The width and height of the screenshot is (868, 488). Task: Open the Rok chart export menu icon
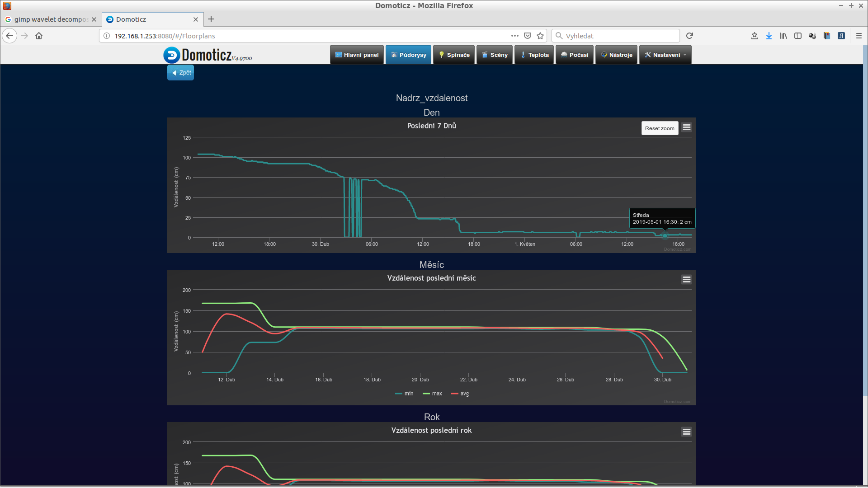(x=686, y=432)
